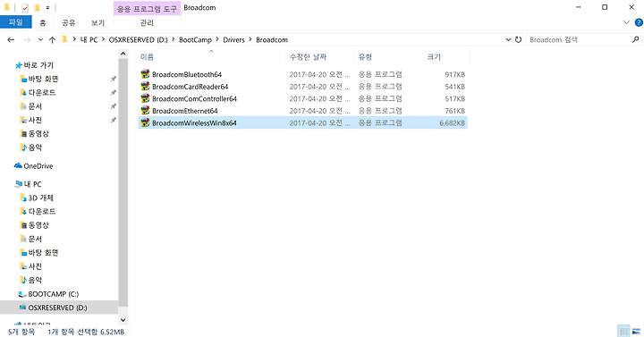The image size is (644, 337).
Task: Open 동영상 under quick access
Action: [x=35, y=133]
